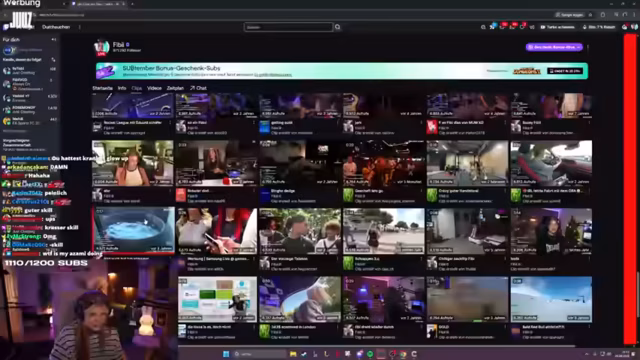Screen dimensions: 640x360
Task: Click the Durchsuchen link
Action: click(x=56, y=27)
